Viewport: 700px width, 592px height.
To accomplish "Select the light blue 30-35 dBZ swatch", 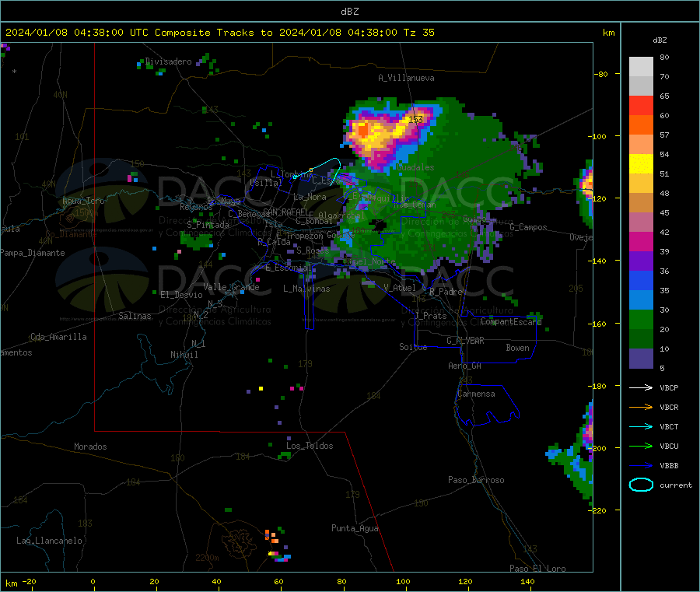I will pyautogui.click(x=641, y=300).
